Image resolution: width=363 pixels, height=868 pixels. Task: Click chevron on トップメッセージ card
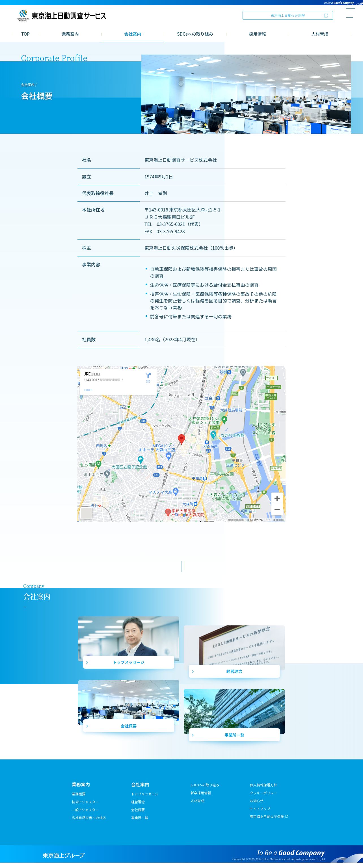tap(87, 662)
